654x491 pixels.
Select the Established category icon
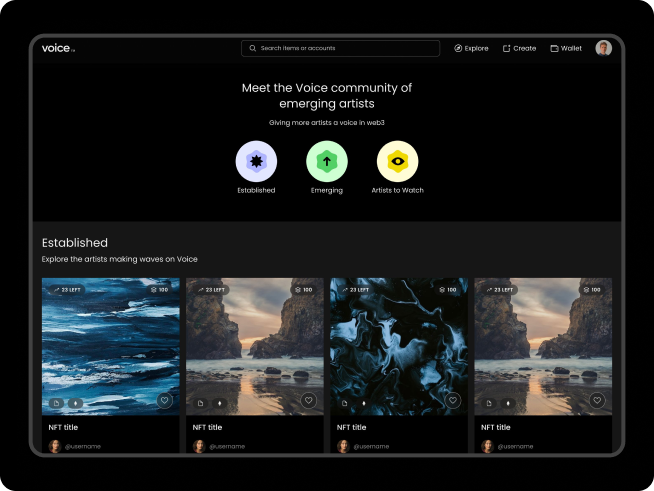[x=256, y=162]
